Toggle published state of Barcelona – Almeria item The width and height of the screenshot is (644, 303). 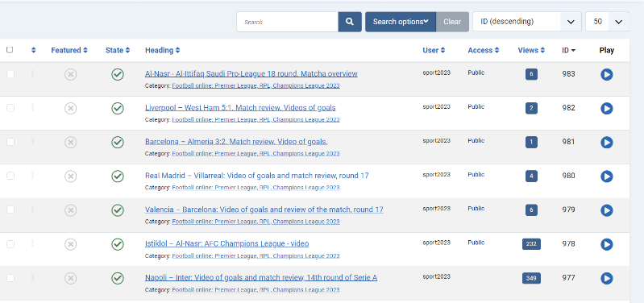click(118, 143)
